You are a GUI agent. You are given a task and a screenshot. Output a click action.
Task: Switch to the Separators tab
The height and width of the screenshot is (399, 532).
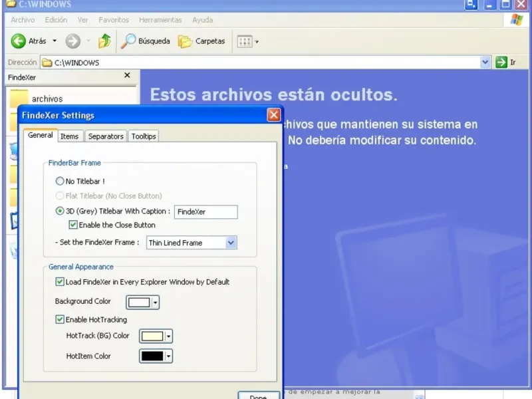106,136
